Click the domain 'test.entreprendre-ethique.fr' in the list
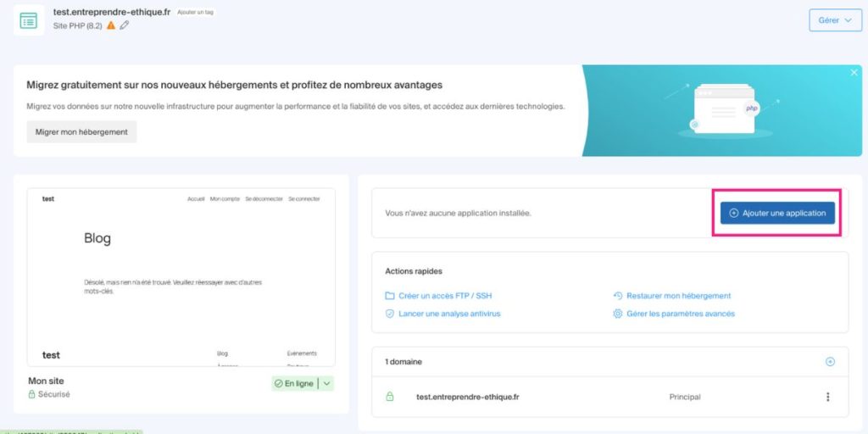The height and width of the screenshot is (434, 868). coord(468,397)
